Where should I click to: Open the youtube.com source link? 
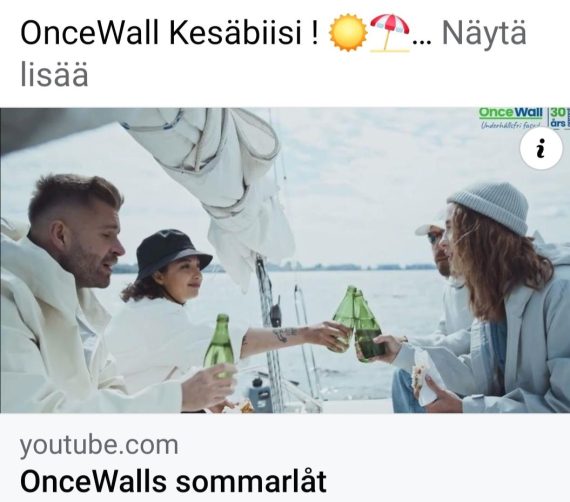coord(99,446)
